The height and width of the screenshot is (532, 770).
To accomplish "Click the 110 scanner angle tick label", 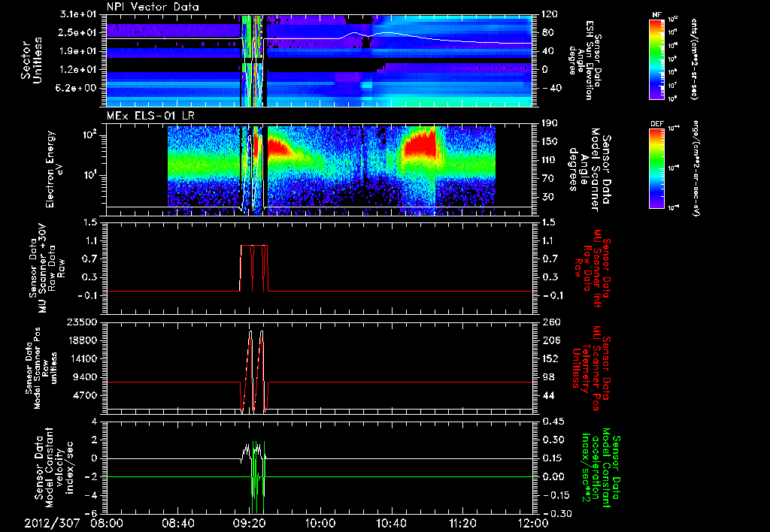I will pos(550,160).
